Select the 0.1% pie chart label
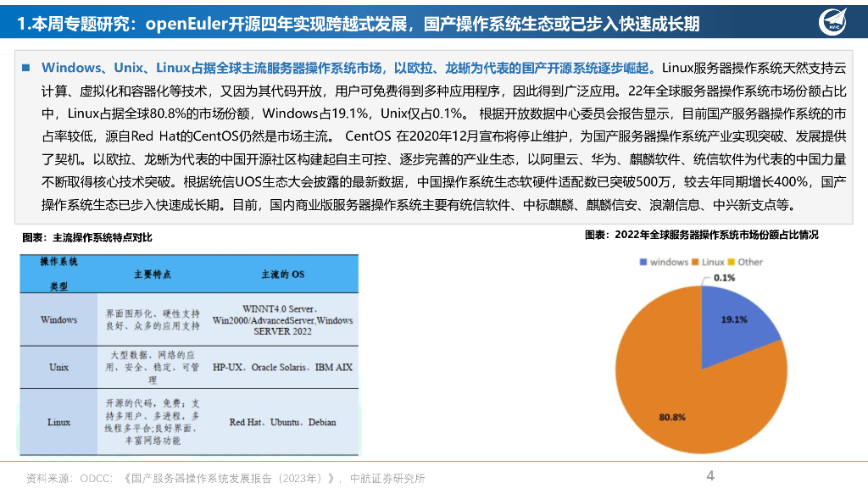 pyautogui.click(x=724, y=278)
